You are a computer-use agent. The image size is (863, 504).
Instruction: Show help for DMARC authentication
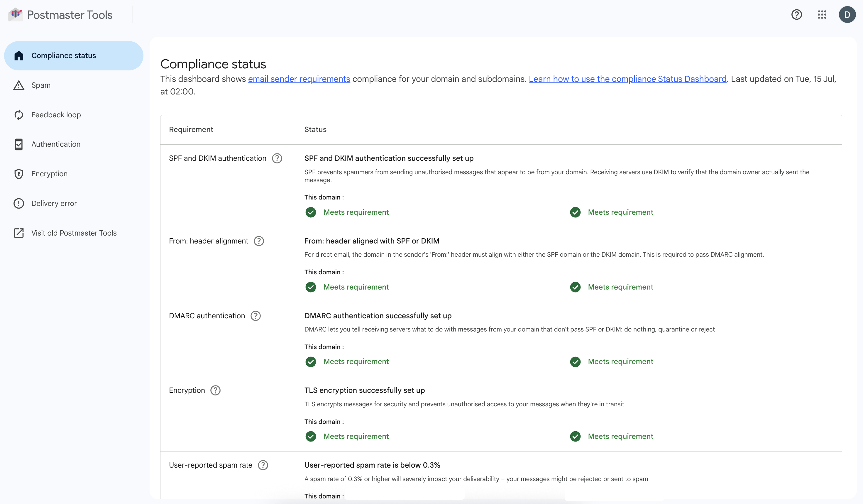[255, 316]
